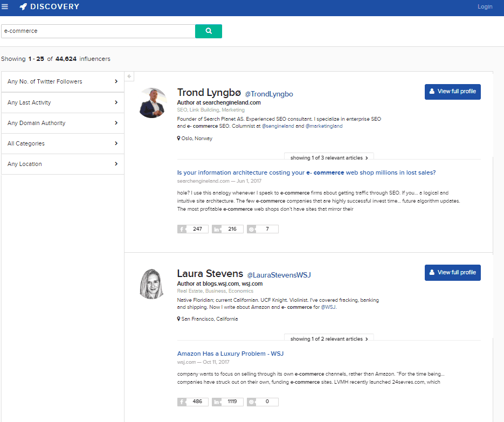
Task: Click Facebook share count 486
Action: 192,402
